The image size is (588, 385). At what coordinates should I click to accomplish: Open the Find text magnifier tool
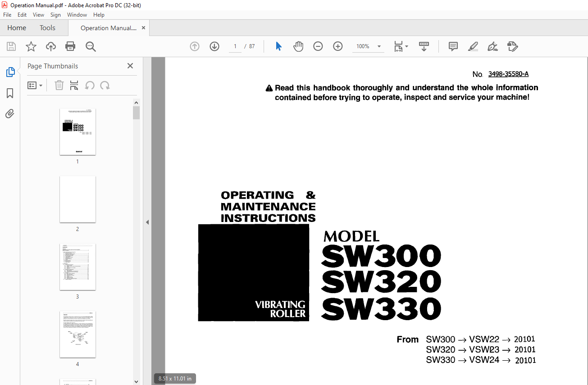coord(91,46)
